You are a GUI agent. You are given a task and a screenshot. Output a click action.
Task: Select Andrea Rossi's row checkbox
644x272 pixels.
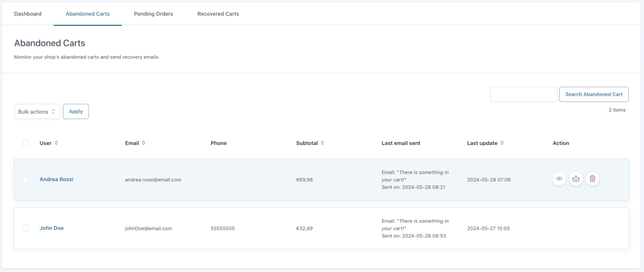(x=26, y=180)
